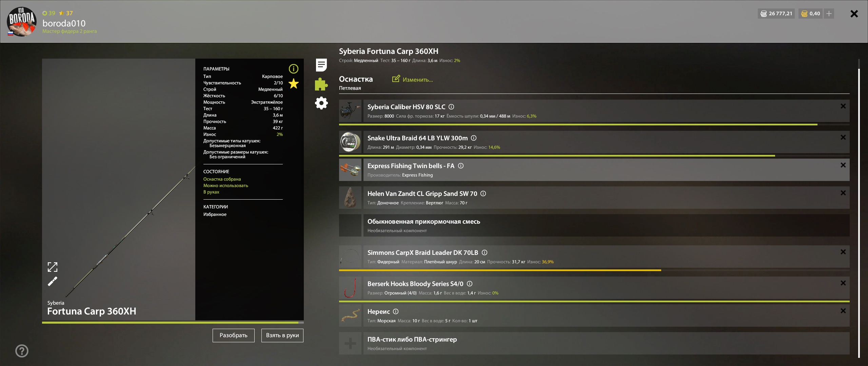Click the silver coins balance 26 777,21

point(776,14)
